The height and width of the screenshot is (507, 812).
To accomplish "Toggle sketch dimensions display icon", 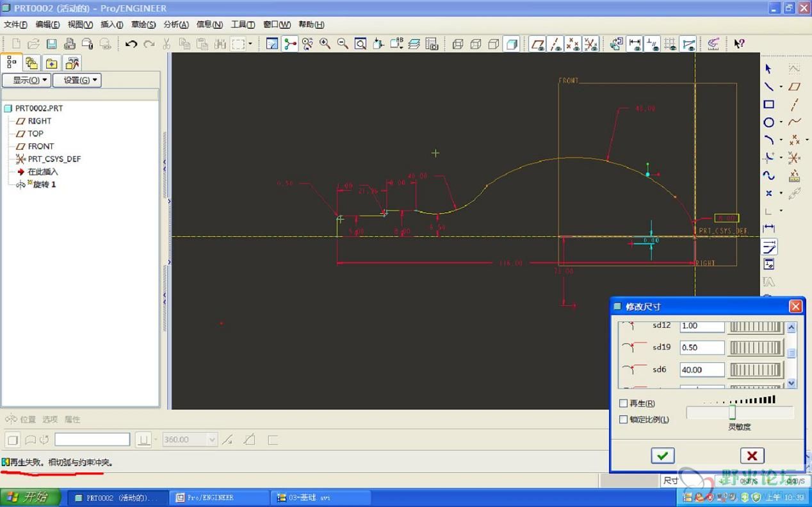I will point(635,44).
